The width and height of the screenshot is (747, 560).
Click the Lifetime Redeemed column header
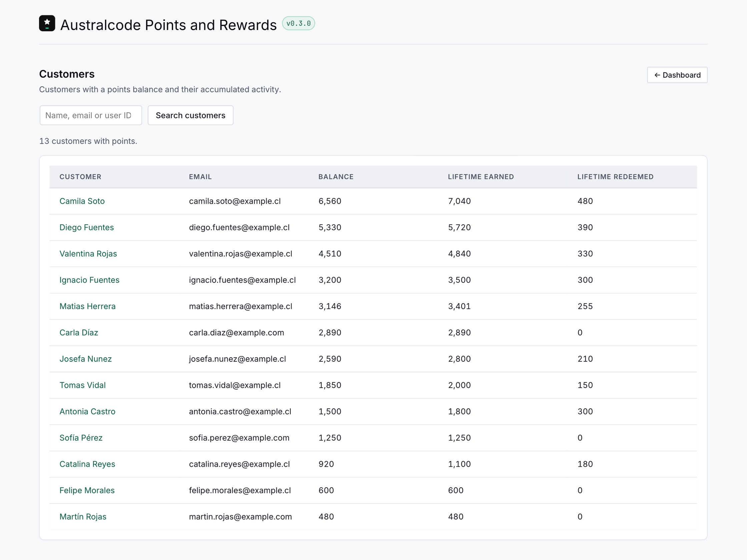click(x=615, y=177)
